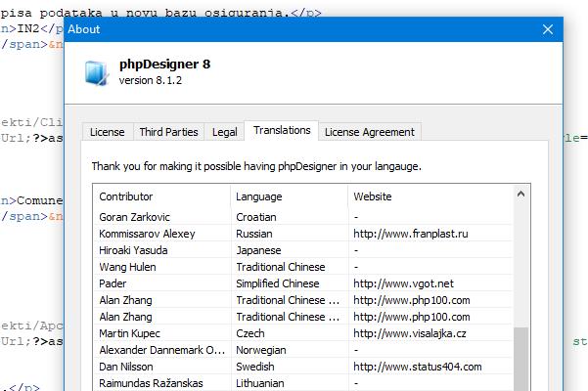
Task: Click the http://www.franplast.ru website cell
Action: (x=411, y=234)
